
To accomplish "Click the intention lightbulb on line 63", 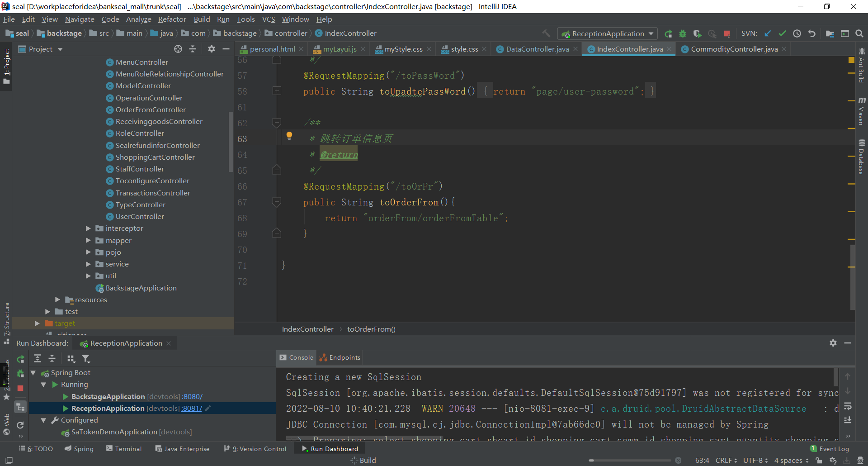I will 289,136.
